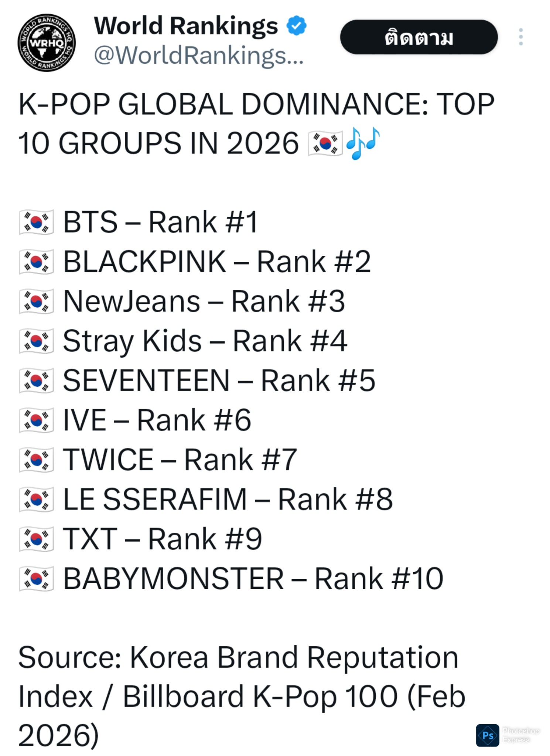550x756 pixels.
Task: Click the flag emoji beside BTS
Action: click(36, 222)
